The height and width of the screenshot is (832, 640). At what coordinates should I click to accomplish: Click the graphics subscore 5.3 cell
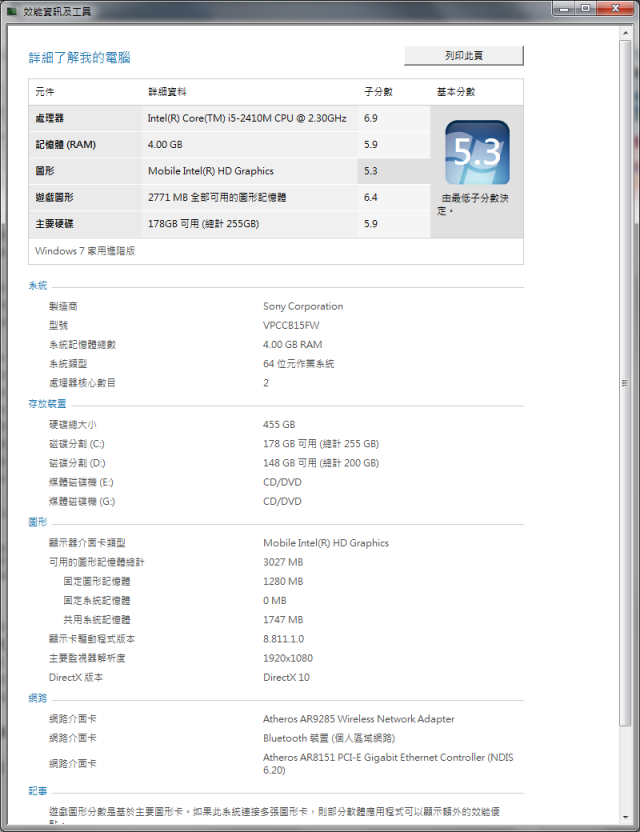click(394, 171)
